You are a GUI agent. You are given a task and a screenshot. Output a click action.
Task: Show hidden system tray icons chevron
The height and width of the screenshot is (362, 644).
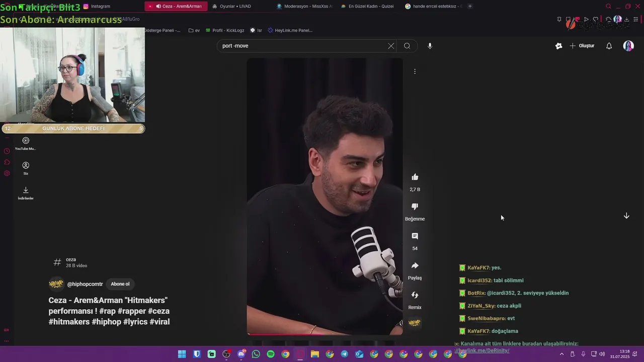(562, 354)
